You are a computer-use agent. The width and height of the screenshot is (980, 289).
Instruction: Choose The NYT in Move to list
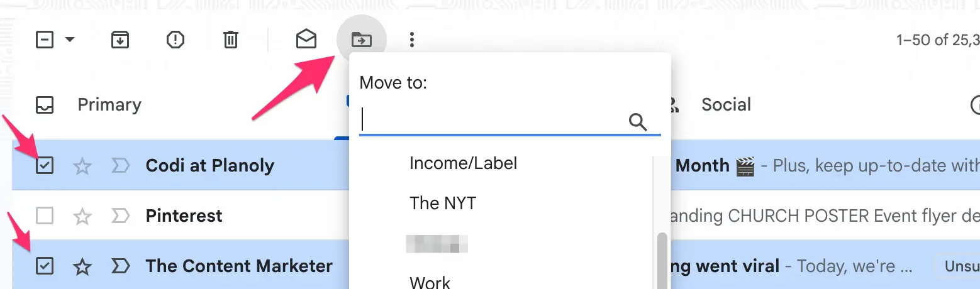(x=443, y=203)
